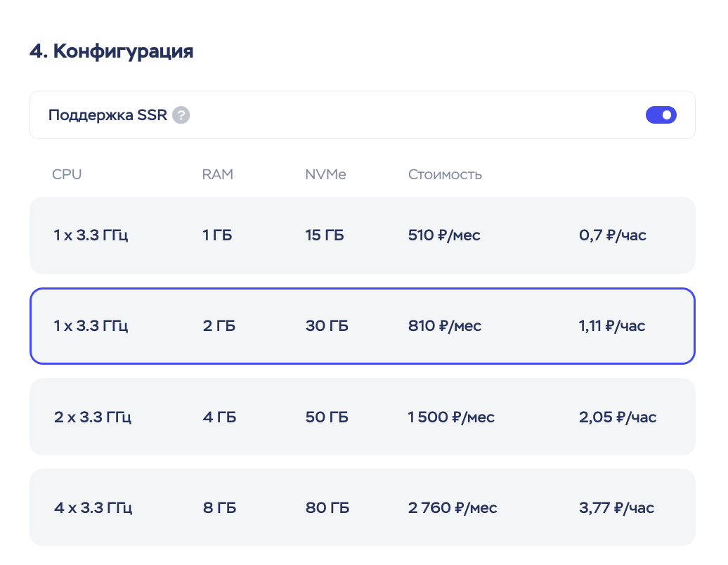Click the CPU column header
The image size is (728, 565).
pos(67,174)
